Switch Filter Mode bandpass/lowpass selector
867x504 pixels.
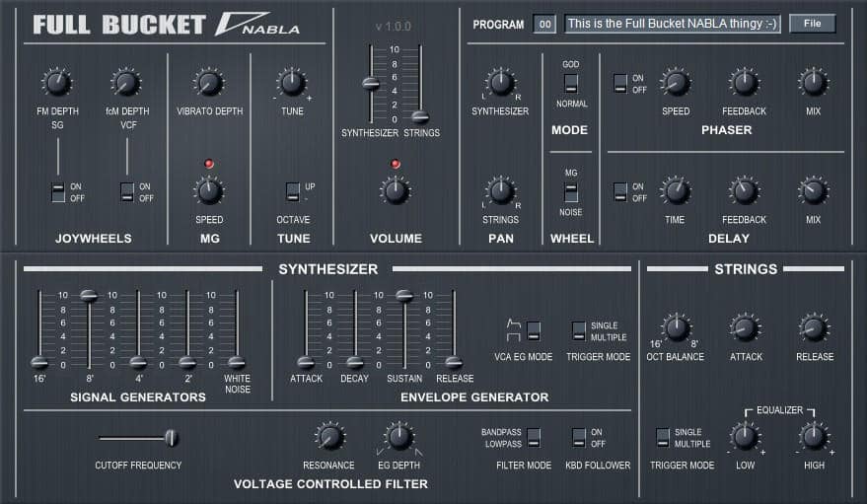coord(534,438)
